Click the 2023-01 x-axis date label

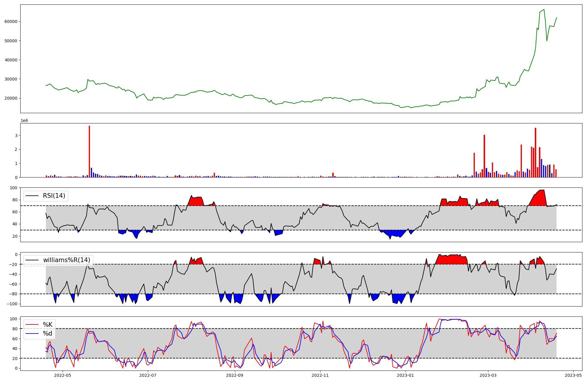405,375
